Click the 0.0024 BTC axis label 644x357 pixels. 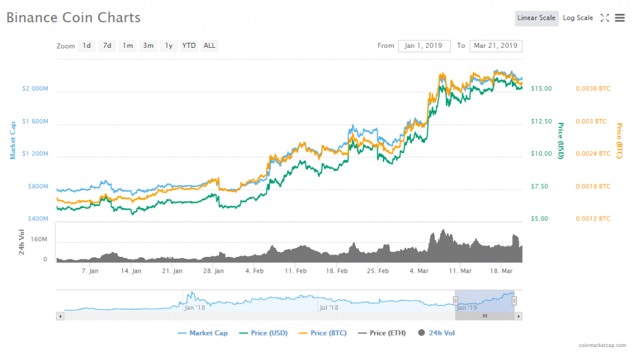592,154
